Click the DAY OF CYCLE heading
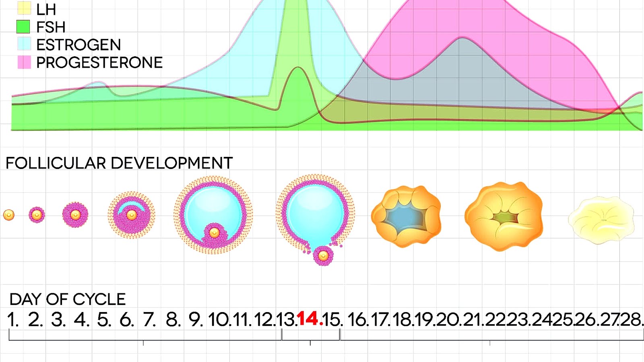 (68, 299)
